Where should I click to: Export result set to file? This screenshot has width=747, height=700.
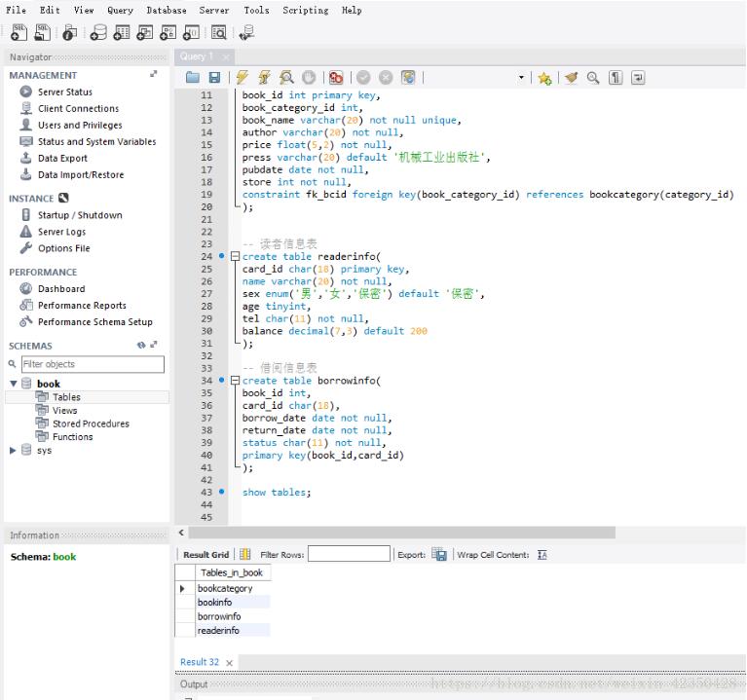point(439,555)
